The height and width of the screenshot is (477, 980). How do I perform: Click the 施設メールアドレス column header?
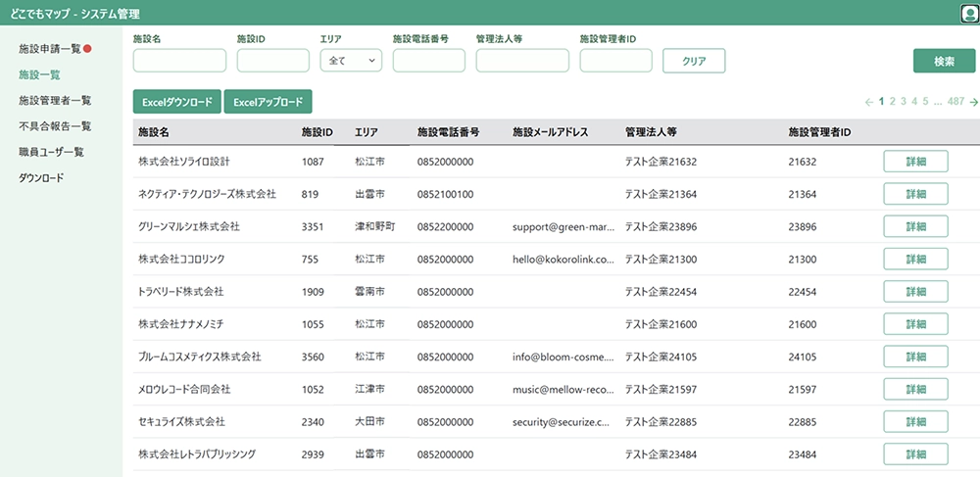550,132
